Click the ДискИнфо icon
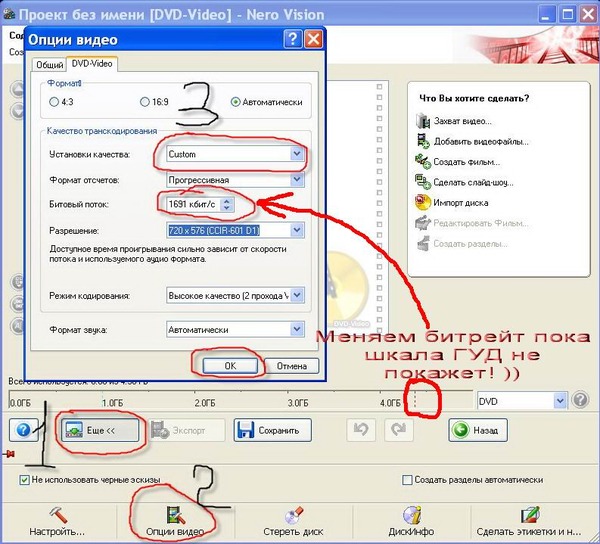This screenshot has height=544, width=600. click(x=412, y=515)
